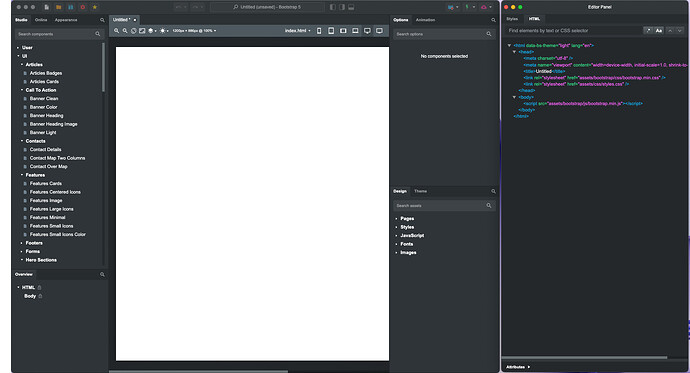Screen dimensions: 690x373
Task: Collapse the body node in HTML tree
Action: 514,97
